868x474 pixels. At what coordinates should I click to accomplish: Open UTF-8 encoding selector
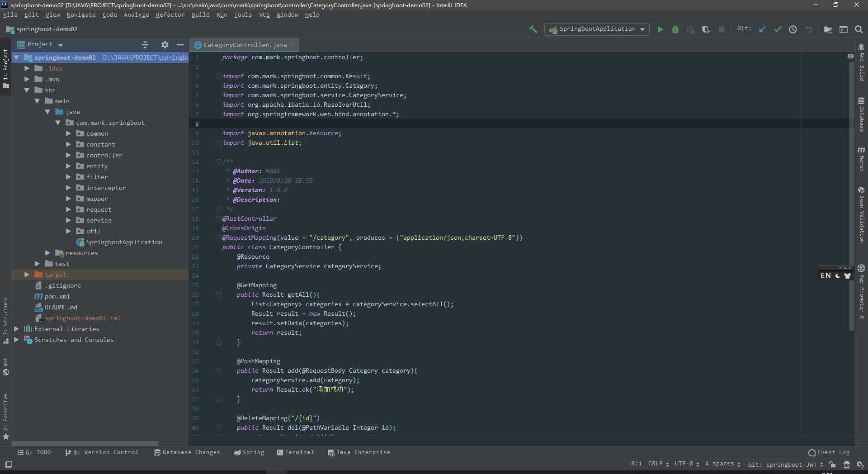tap(687, 464)
